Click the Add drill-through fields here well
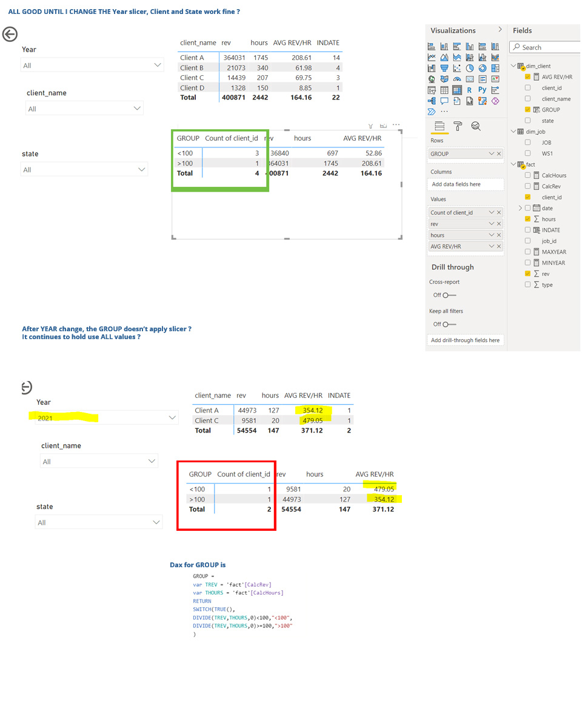The height and width of the screenshot is (728, 585). (466, 340)
